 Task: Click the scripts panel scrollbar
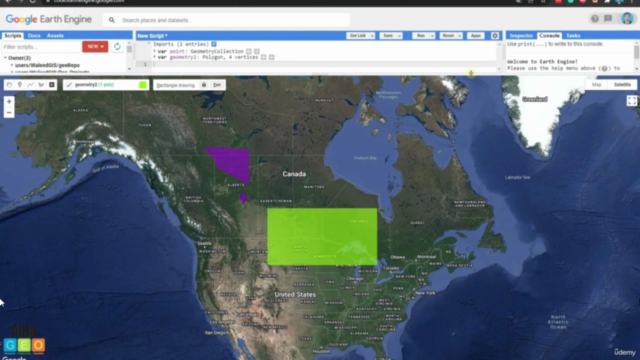coord(129,49)
